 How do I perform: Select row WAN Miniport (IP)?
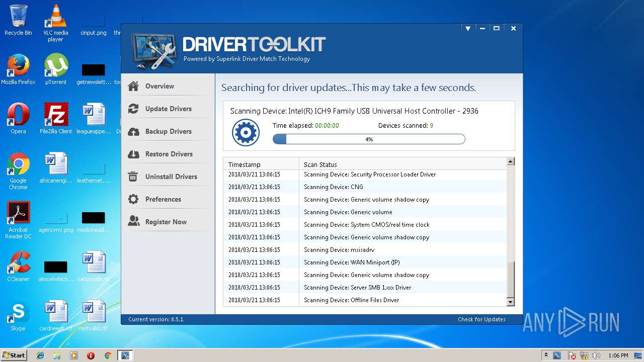pyautogui.click(x=365, y=262)
